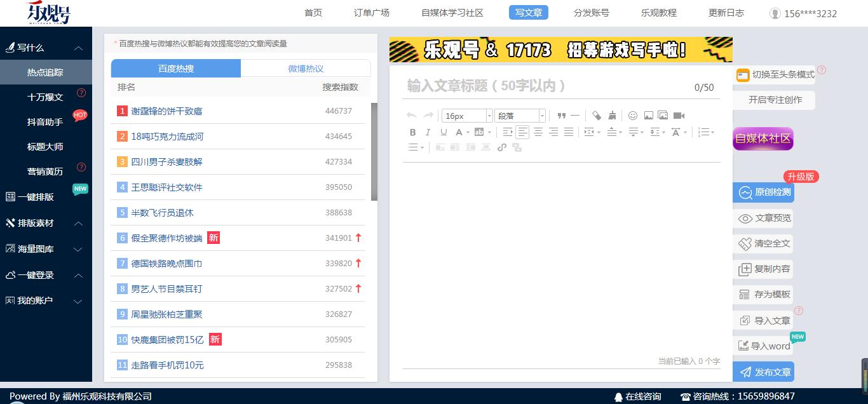The height and width of the screenshot is (404, 868).
Task: Click the insert horizontal line icon
Action: [576, 115]
